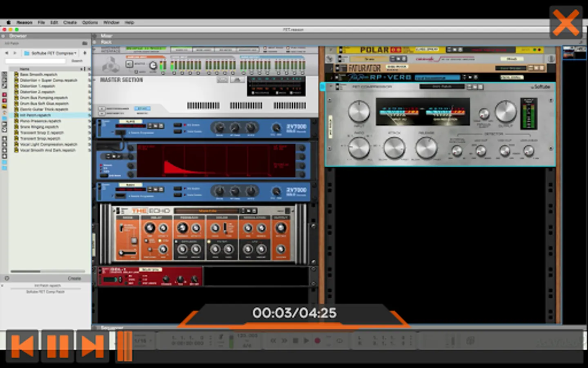The image size is (588, 368).
Task: Click The Echo device logo
Action: (x=150, y=211)
